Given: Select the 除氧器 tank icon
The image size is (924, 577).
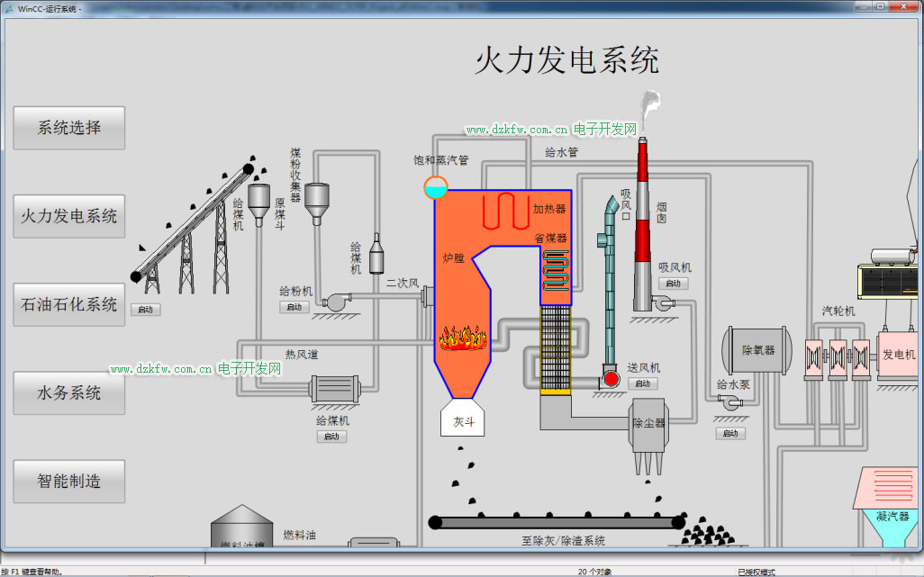Looking at the screenshot, I should 757,350.
